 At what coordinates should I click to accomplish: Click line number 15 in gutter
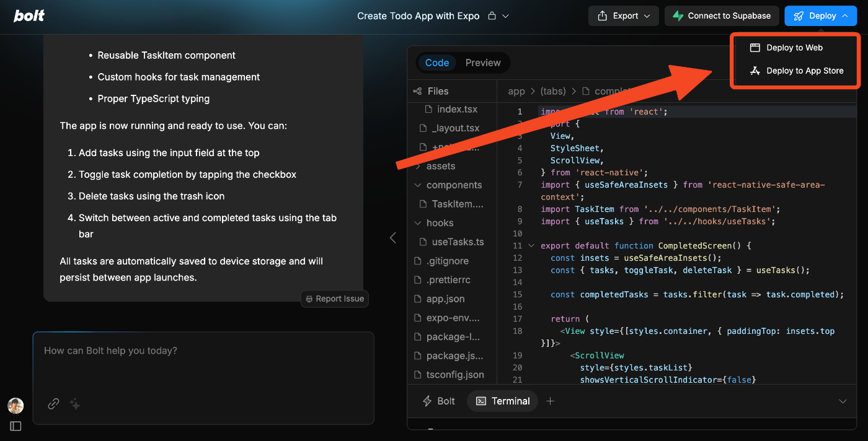coord(518,294)
